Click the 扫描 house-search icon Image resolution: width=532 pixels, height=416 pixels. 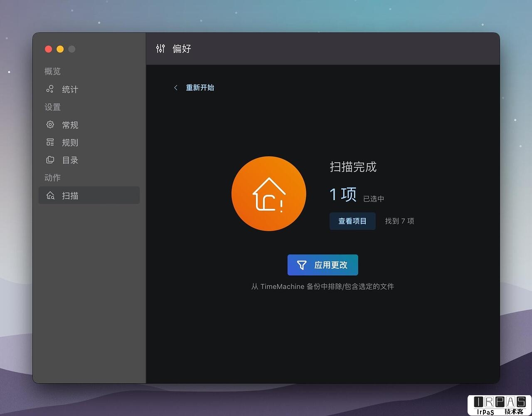click(50, 196)
